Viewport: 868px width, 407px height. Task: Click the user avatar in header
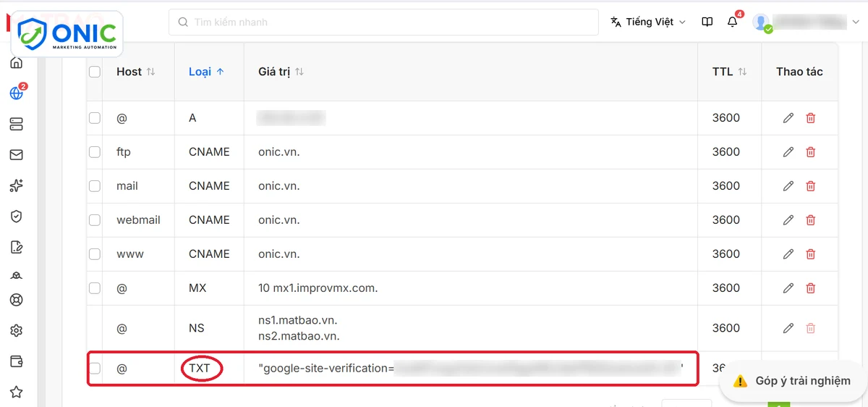[x=762, y=22]
